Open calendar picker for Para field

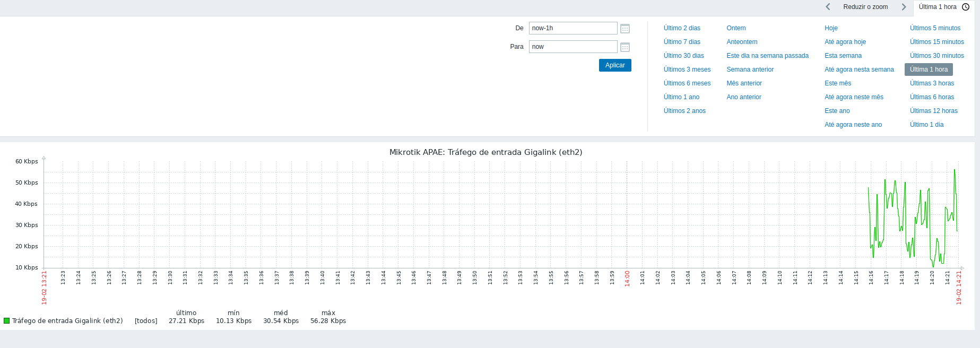click(625, 47)
